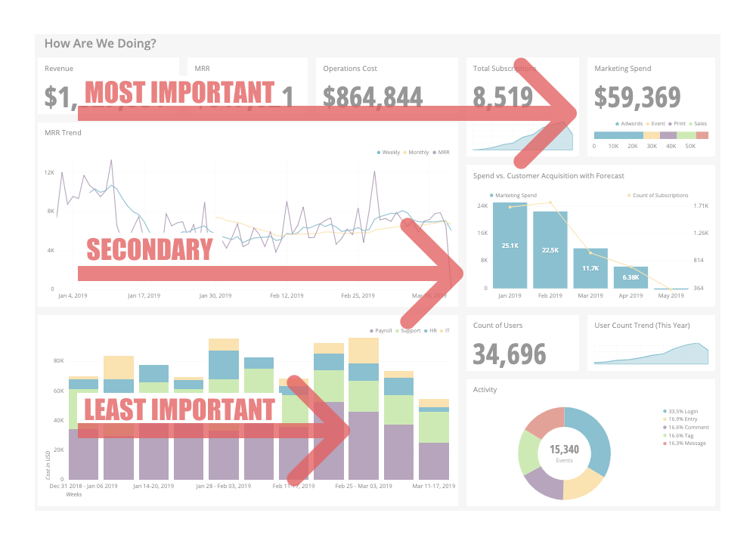Click the blue Adwords segment of the spend bar

618,135
